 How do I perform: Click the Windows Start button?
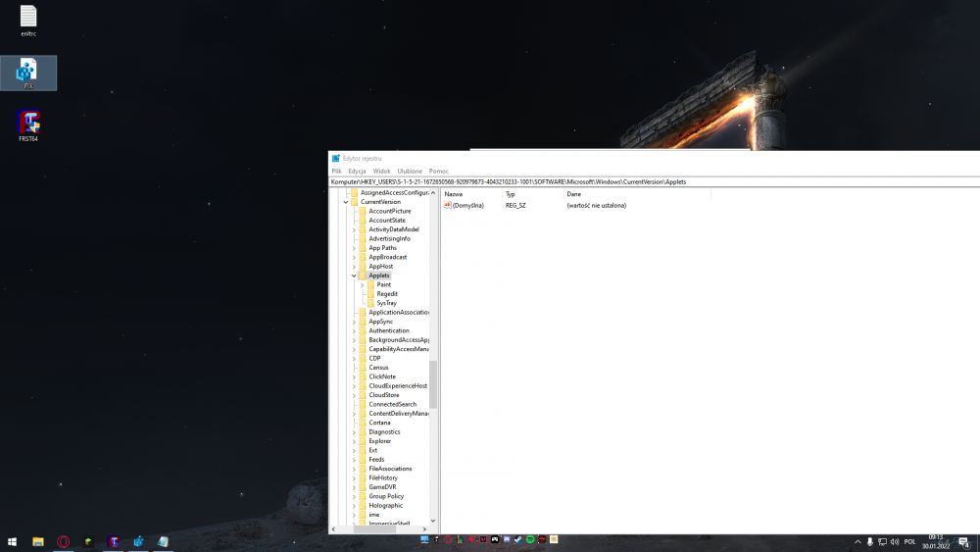[13, 541]
